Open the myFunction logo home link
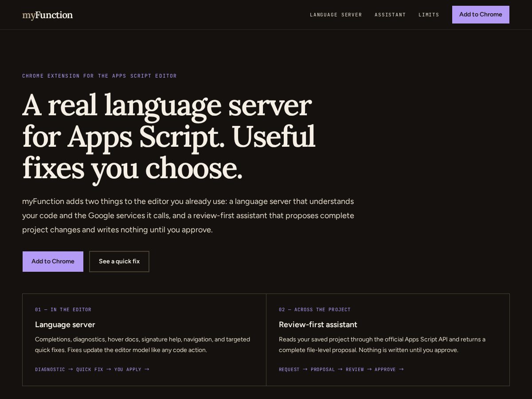This screenshot has height=399, width=532. [47, 15]
